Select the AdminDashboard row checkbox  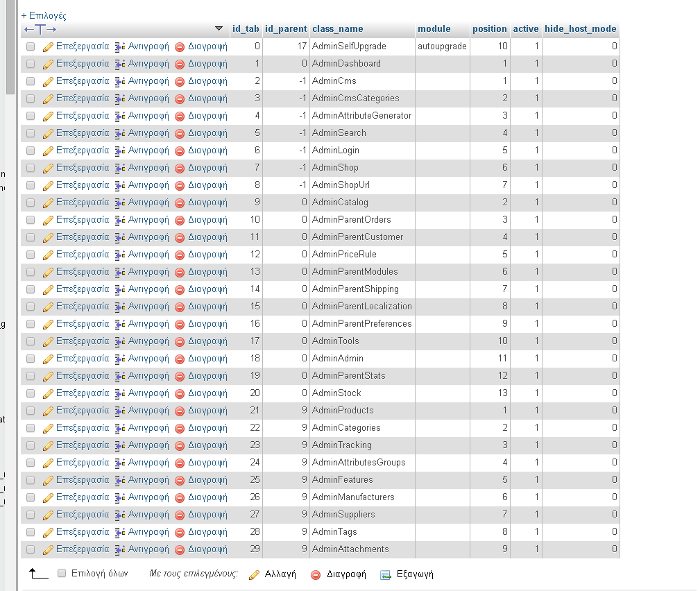[31, 64]
